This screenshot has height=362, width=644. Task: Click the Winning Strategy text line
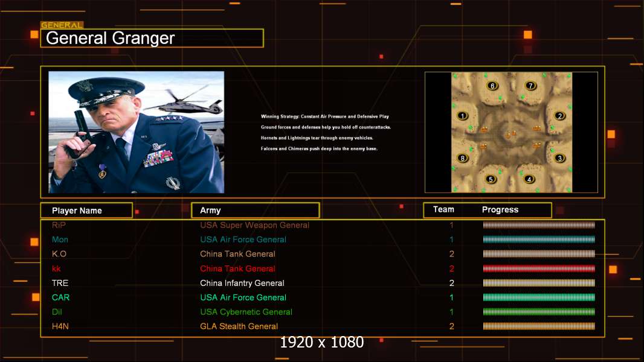[x=325, y=116]
